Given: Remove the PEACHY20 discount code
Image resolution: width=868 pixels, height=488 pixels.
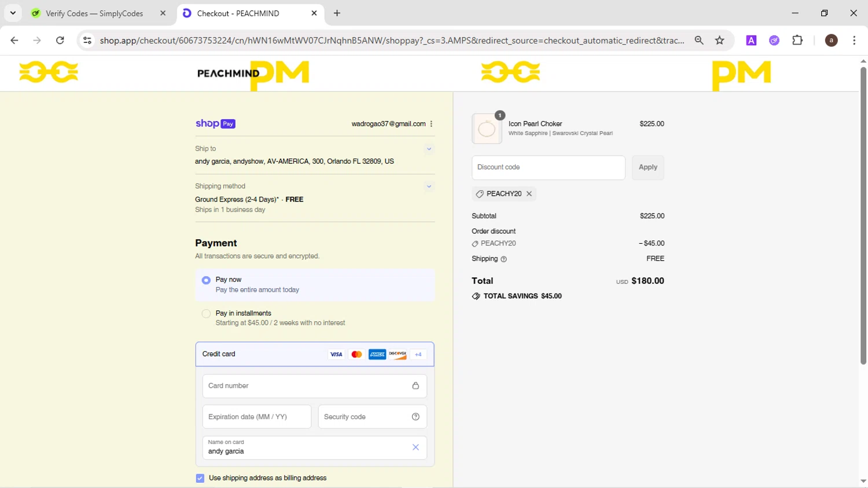Looking at the screenshot, I should coord(529,194).
